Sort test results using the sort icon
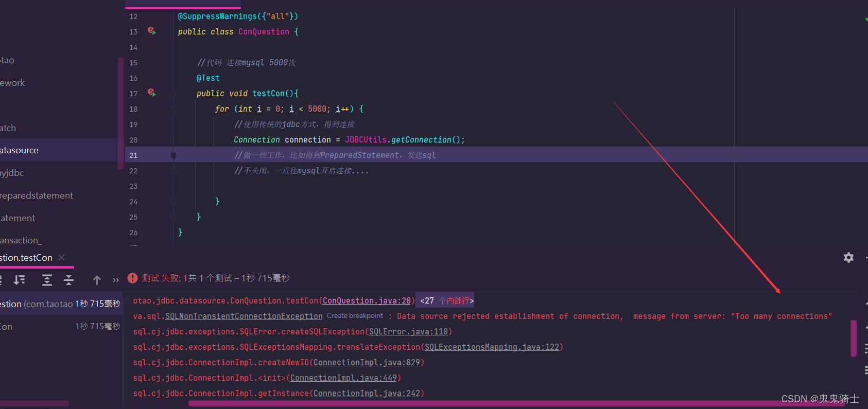The height and width of the screenshot is (409, 868). pos(20,280)
